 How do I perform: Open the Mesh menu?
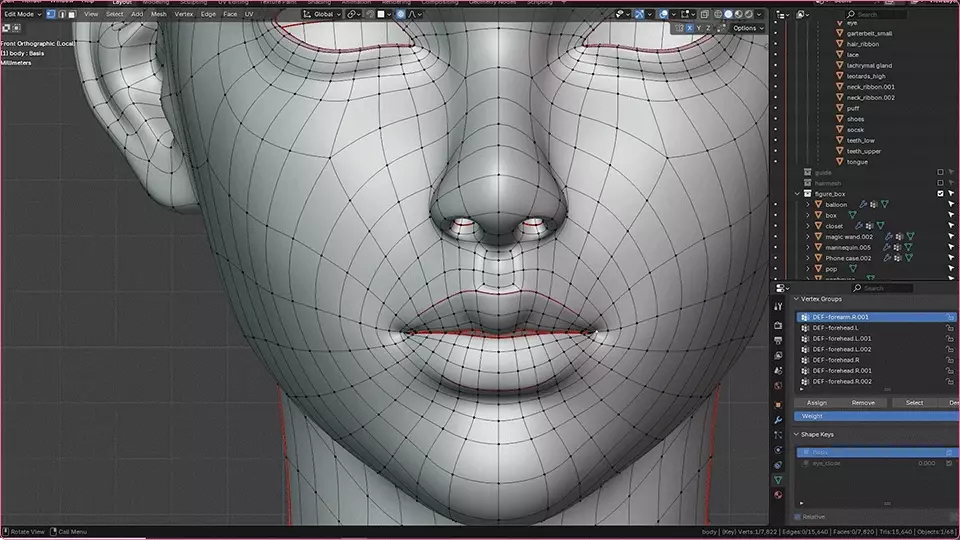159,14
